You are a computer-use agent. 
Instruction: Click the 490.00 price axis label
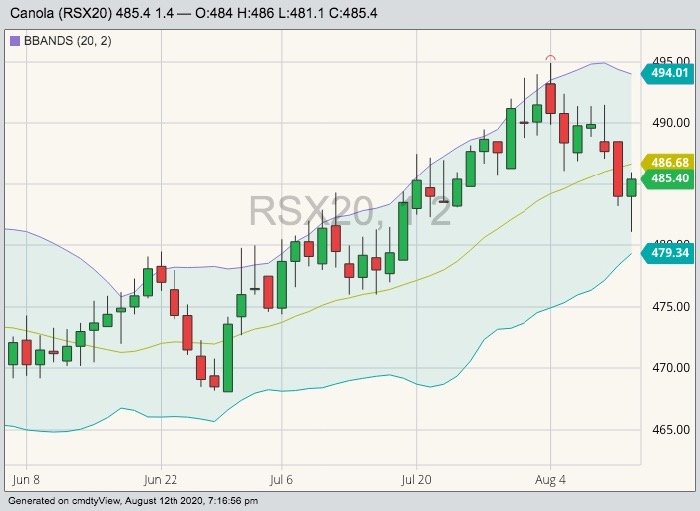[671, 123]
